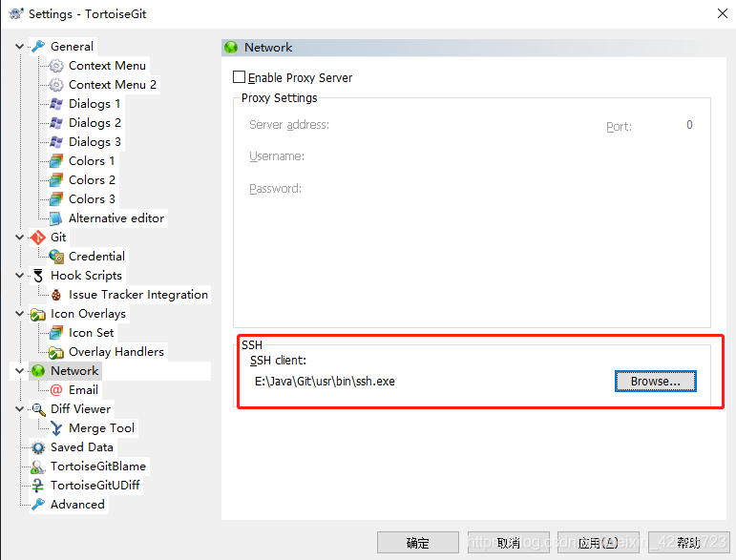
Task: Click the Overlay Handlers folder icon
Action: [56, 352]
